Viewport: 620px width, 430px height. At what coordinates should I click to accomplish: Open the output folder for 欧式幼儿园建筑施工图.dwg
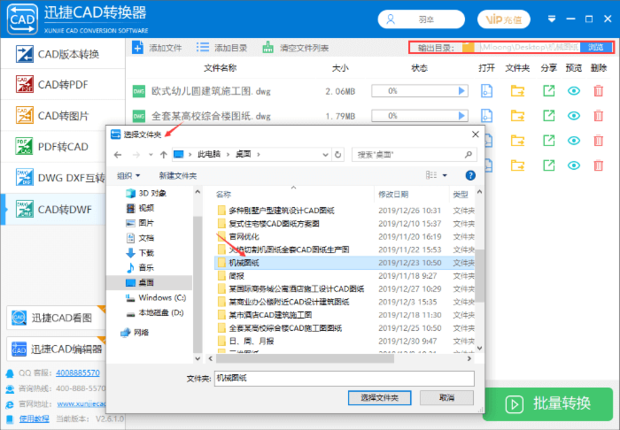click(517, 91)
